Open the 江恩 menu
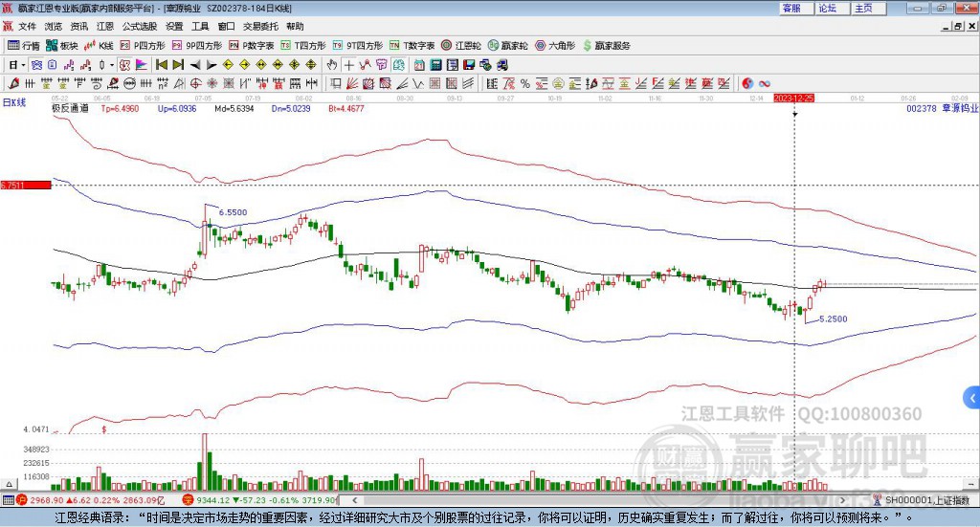The image size is (980, 527). coord(105,27)
